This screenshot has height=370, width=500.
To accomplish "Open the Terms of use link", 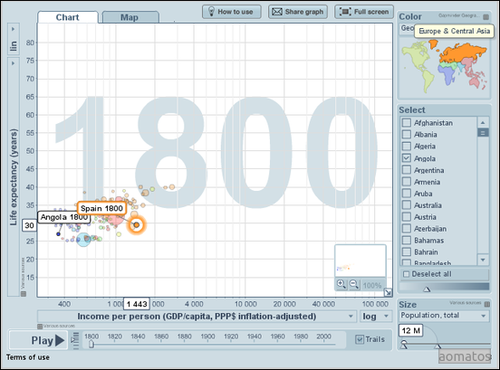I will (x=28, y=357).
